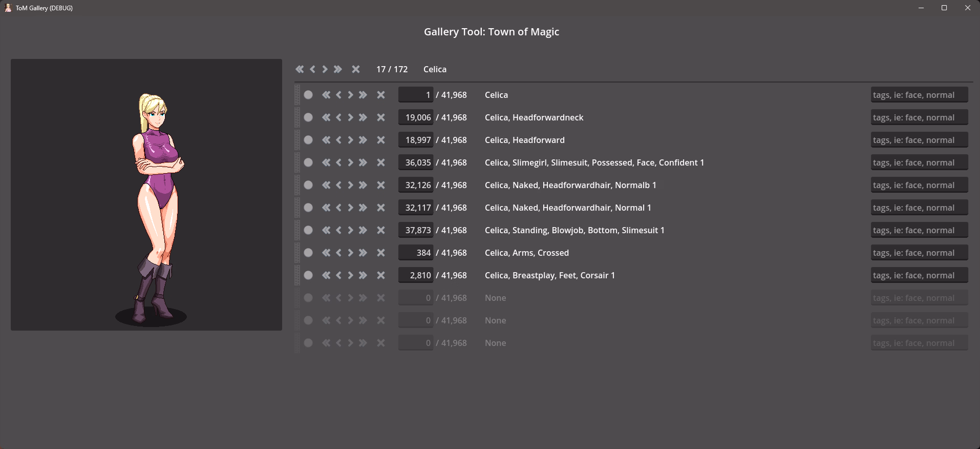Step back one image in Headforwardneck row

point(338,117)
